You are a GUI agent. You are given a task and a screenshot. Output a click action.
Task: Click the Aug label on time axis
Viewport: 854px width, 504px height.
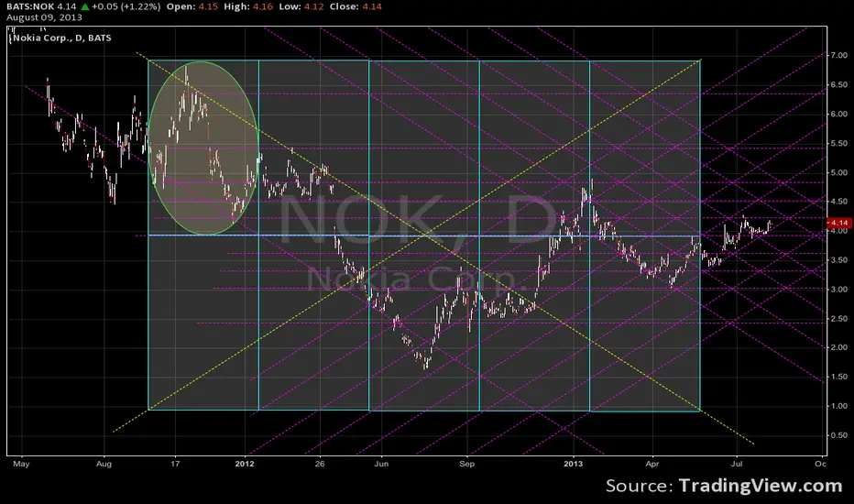click(104, 465)
